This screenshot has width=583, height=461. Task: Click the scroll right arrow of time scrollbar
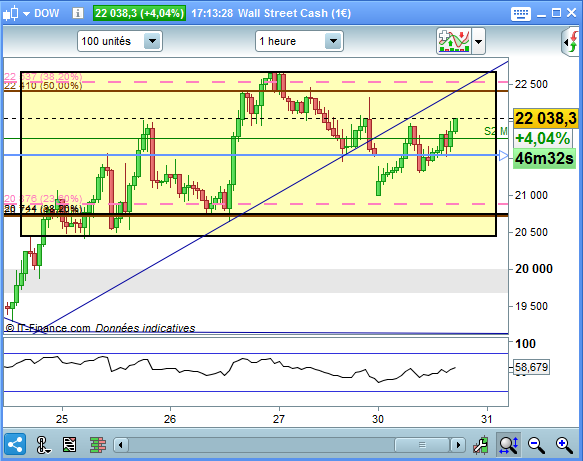coord(458,445)
